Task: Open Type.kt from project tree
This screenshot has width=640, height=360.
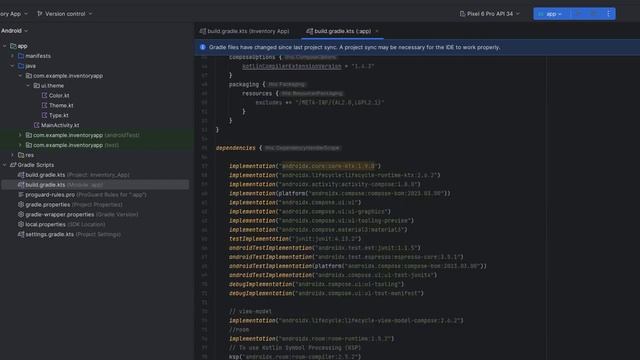Action: [58, 115]
